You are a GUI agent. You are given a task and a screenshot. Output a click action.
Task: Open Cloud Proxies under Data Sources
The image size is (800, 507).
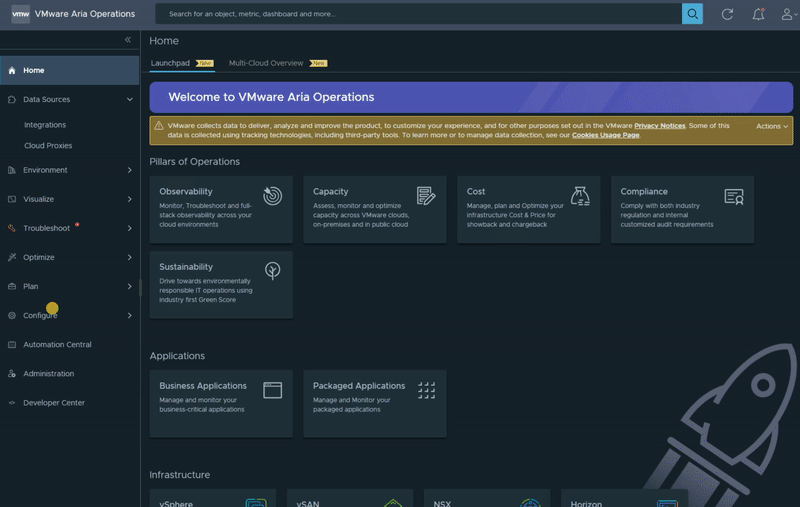(x=48, y=146)
